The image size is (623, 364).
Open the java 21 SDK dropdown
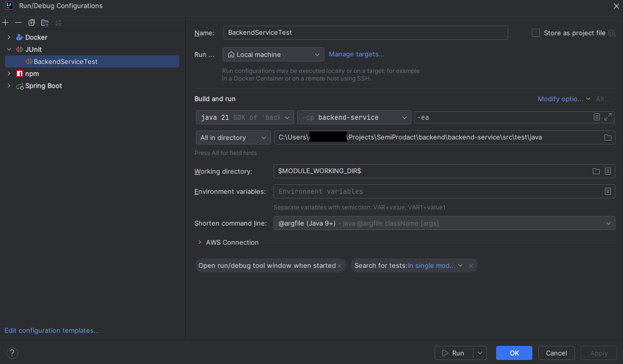point(245,117)
